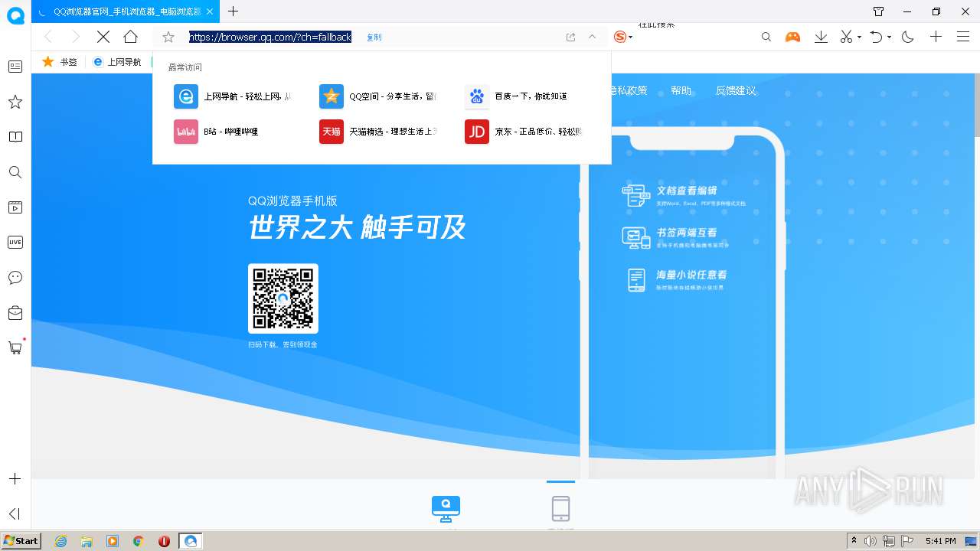This screenshot has width=980, height=551.
Task: Click the 书签两端互看 feature
Action: (675, 237)
